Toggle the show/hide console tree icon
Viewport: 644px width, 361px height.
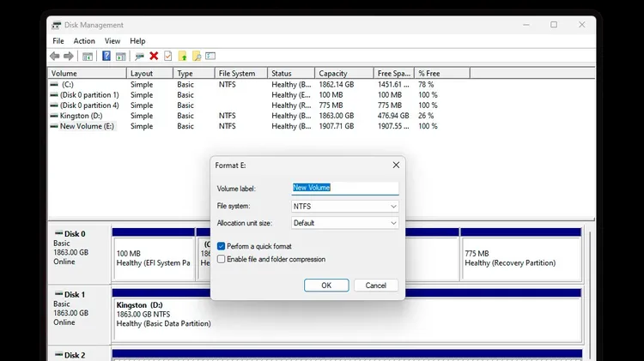click(88, 57)
